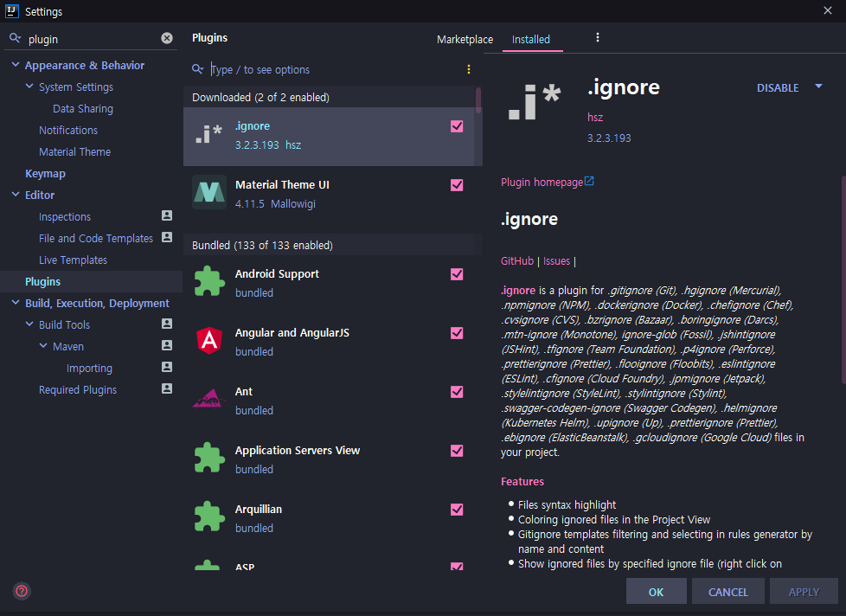Click the APPLY button

804,592
